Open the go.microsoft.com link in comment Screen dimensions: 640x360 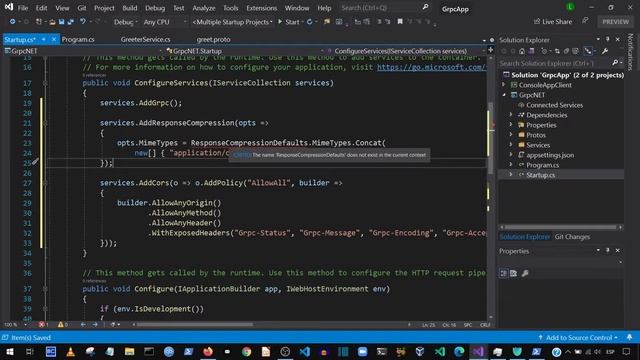click(x=432, y=67)
